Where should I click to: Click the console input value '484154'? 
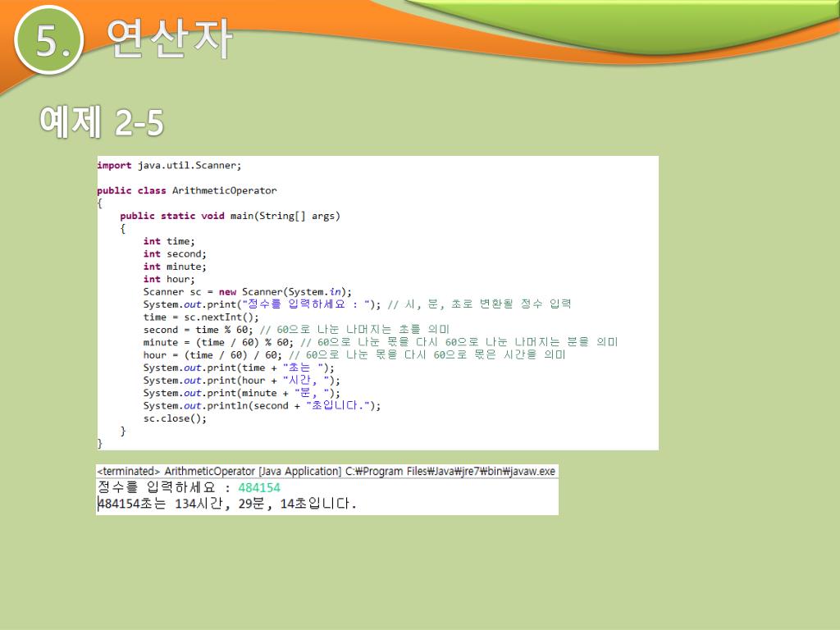point(259,487)
